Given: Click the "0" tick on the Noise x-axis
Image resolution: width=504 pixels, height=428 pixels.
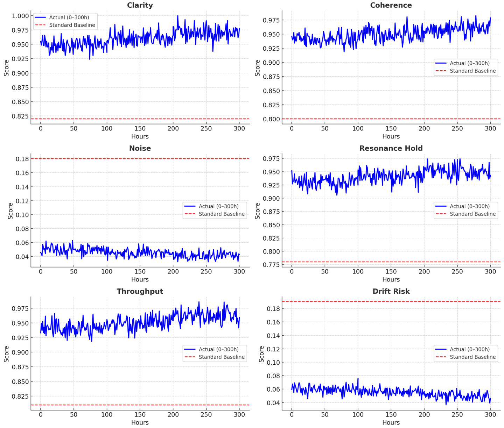Looking at the screenshot, I should 41,271.
